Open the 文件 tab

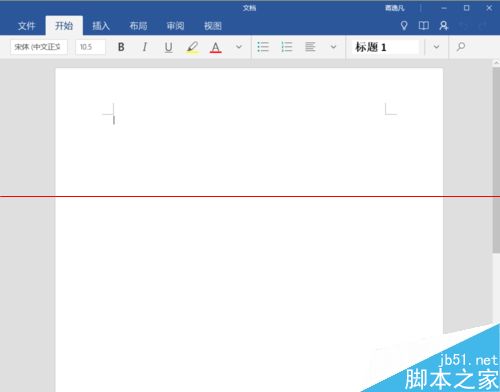[27, 26]
